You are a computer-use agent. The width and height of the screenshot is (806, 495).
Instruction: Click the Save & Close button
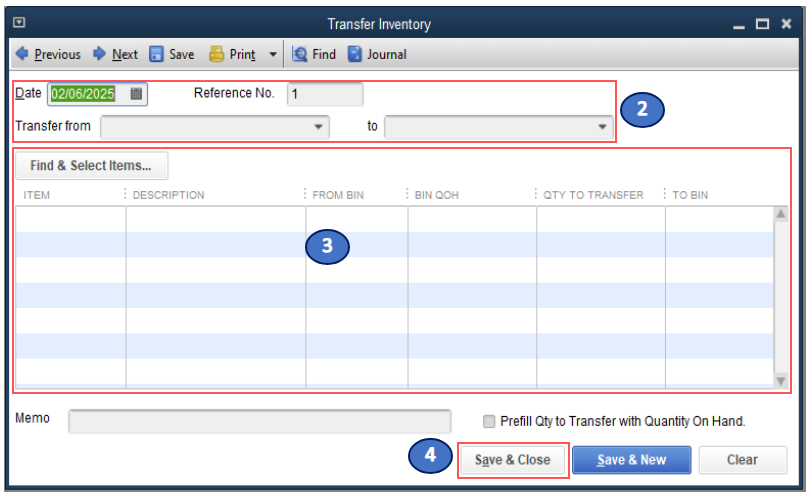[x=512, y=460]
